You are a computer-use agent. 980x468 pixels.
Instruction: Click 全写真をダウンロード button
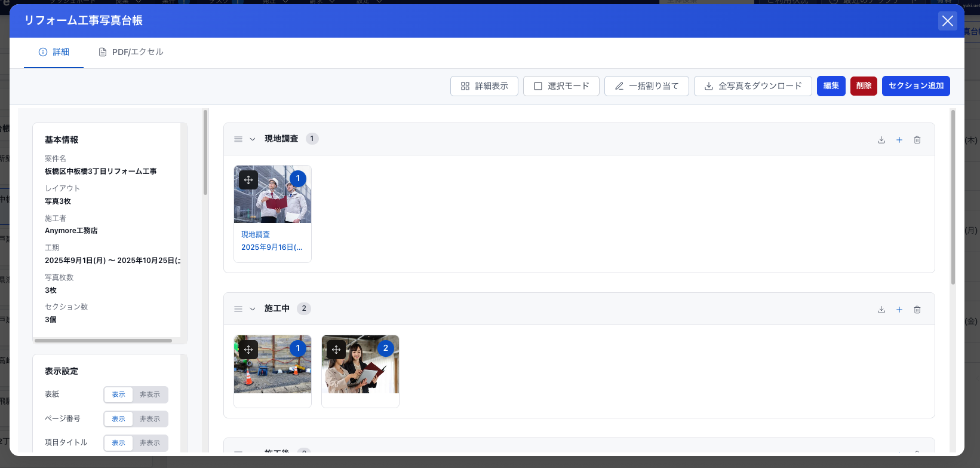click(x=753, y=86)
